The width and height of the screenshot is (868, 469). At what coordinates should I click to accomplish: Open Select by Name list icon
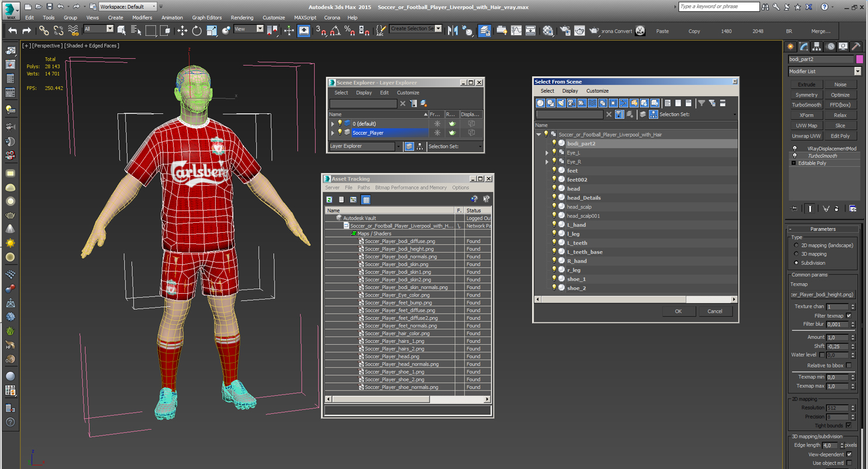point(136,30)
